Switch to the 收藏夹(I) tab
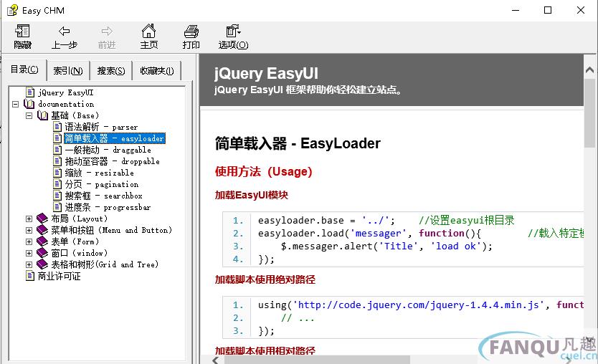Screen dimensions: 598x364 click(x=157, y=71)
